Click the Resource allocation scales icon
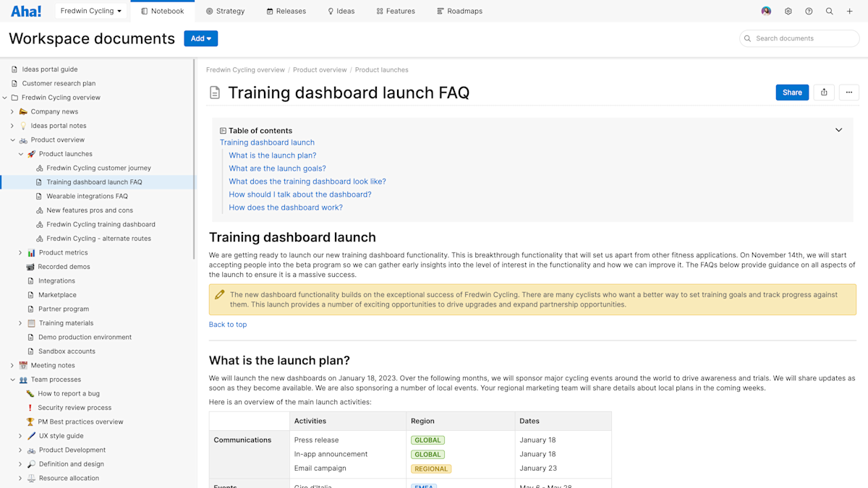 tap(31, 478)
